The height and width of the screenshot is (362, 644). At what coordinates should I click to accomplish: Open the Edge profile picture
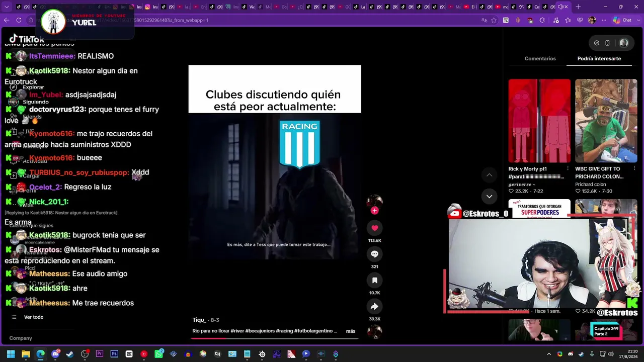point(592,20)
